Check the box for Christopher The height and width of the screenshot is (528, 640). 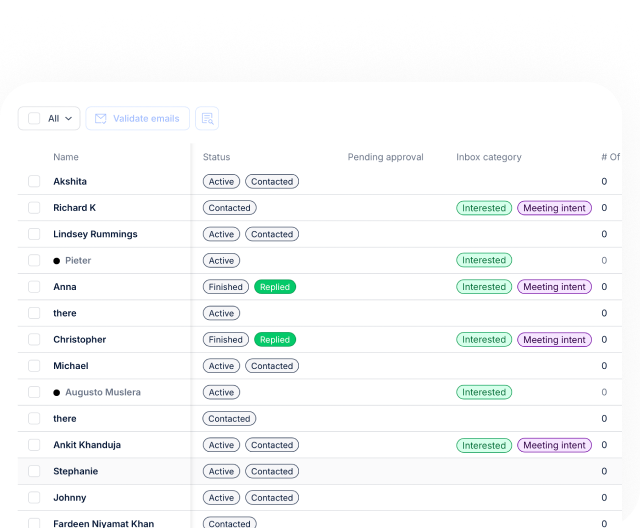(x=34, y=339)
